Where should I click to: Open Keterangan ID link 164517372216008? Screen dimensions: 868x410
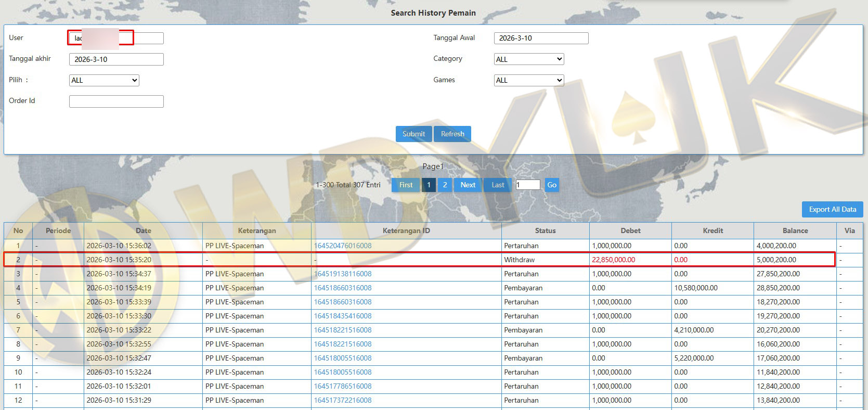[343, 400]
